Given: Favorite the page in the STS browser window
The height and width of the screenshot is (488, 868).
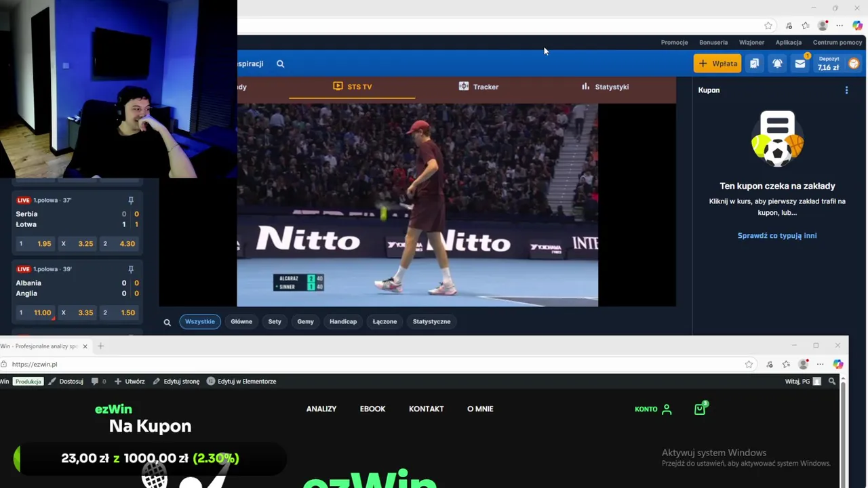Looking at the screenshot, I should coord(768,26).
